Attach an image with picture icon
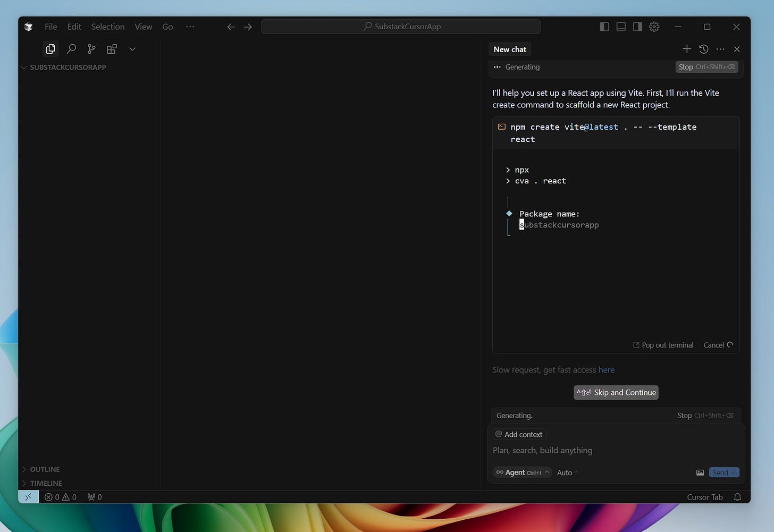This screenshot has width=774, height=532. 700,472
